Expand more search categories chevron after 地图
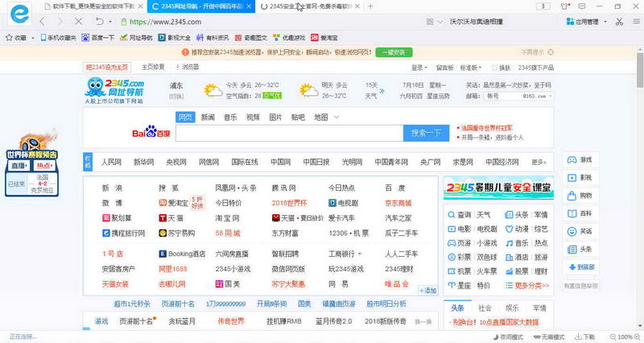 336,118
